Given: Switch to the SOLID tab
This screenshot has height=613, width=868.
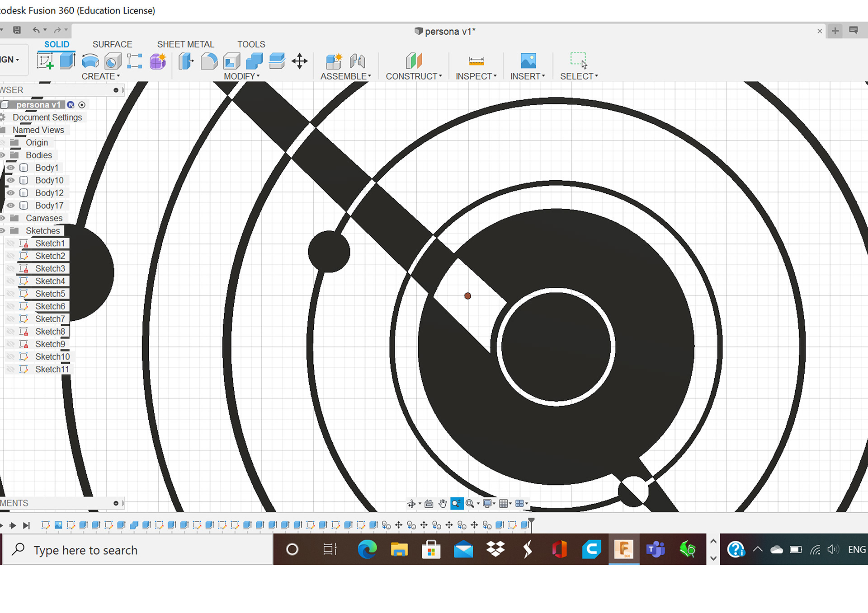Looking at the screenshot, I should pyautogui.click(x=57, y=44).
